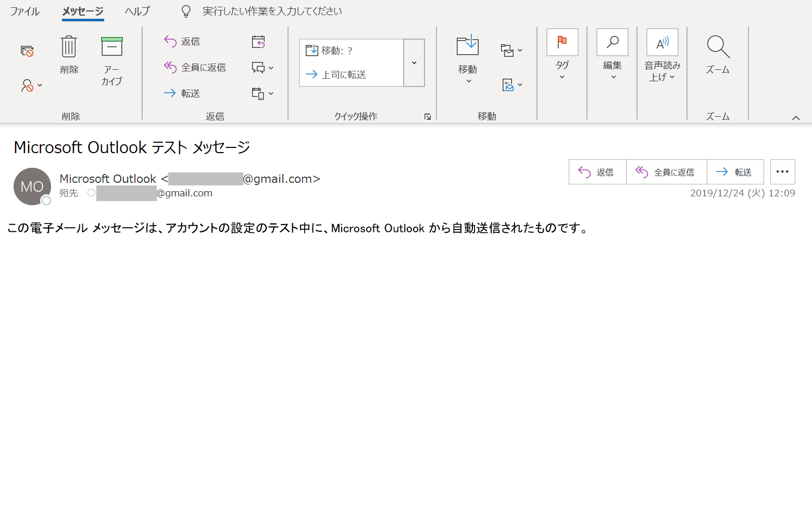Click header 全員に返信 button

[x=666, y=172]
